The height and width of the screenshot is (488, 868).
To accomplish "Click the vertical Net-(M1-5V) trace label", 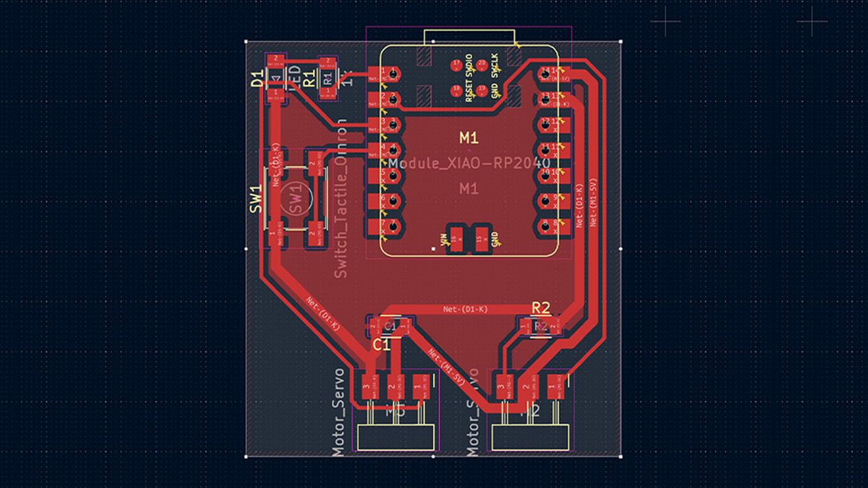I will 593,202.
